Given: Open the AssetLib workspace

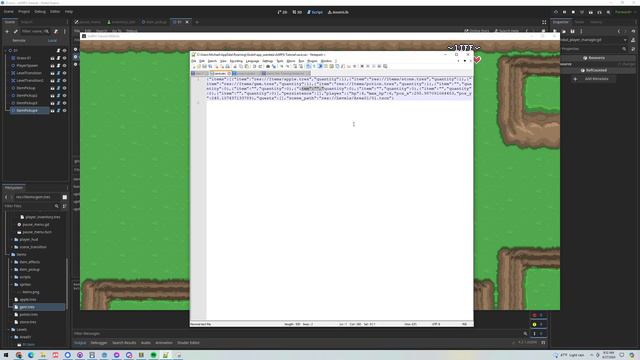Looking at the screenshot, I should (x=338, y=12).
